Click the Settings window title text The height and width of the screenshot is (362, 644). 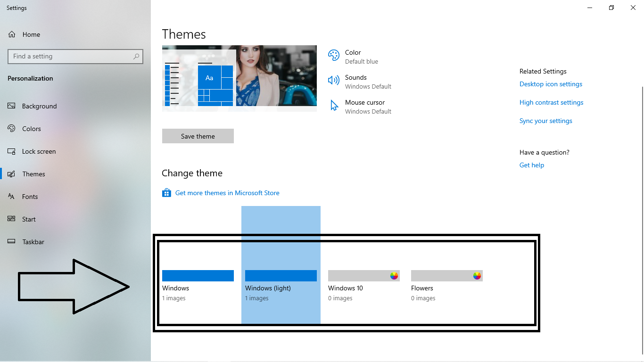coord(17,8)
